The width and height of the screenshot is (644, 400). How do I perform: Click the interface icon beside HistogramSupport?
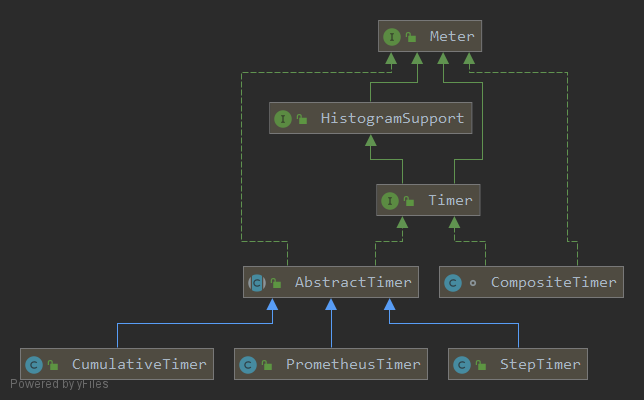[282, 119]
